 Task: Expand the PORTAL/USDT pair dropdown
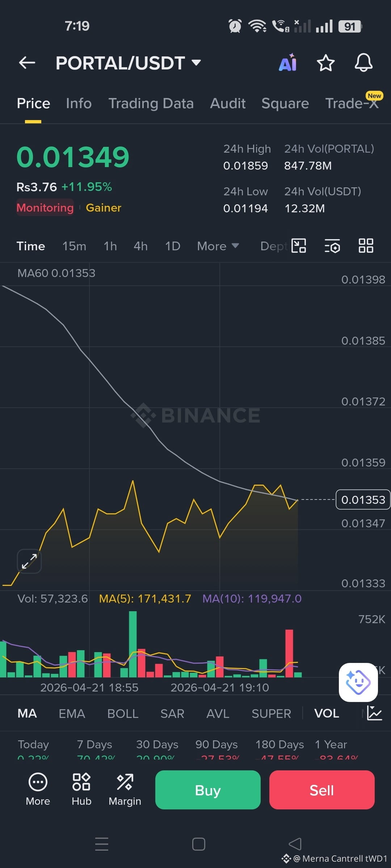pyautogui.click(x=196, y=63)
